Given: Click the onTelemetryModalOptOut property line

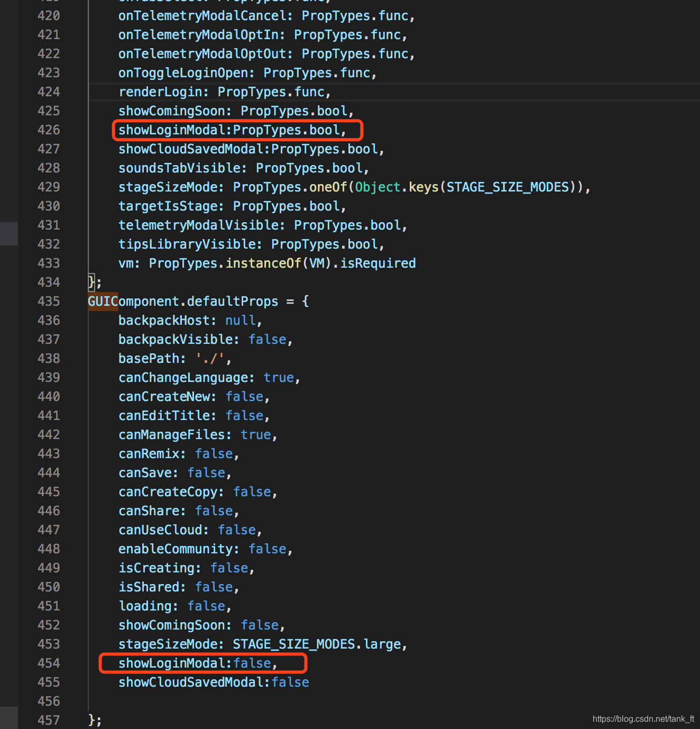Looking at the screenshot, I should pyautogui.click(x=266, y=54).
